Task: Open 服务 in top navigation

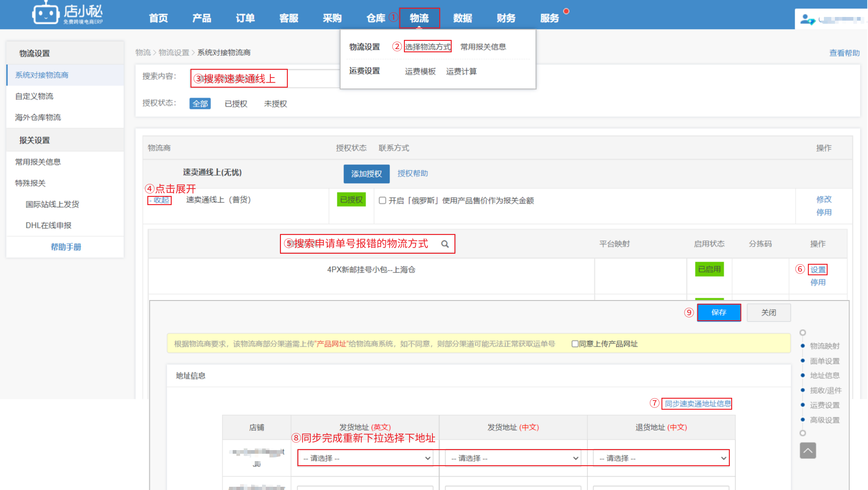Action: coord(549,18)
